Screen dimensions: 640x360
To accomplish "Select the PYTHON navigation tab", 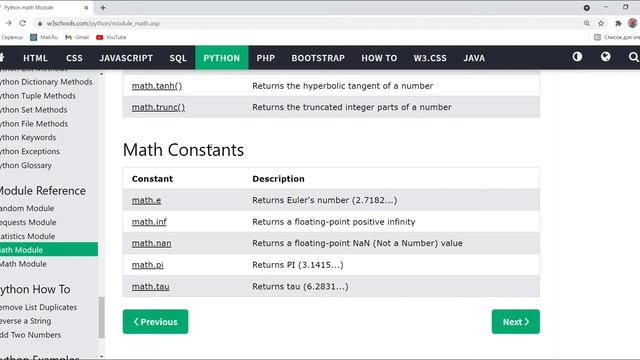I will point(222,58).
